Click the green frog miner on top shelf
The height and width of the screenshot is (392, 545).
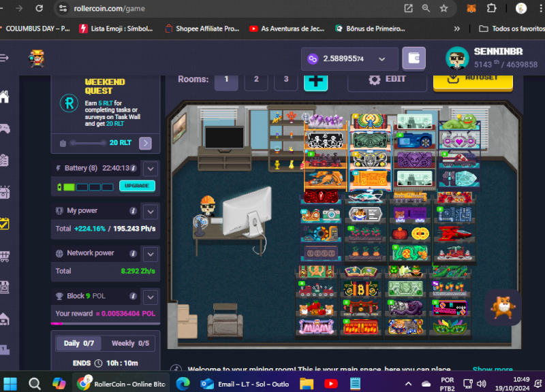[x=460, y=122]
